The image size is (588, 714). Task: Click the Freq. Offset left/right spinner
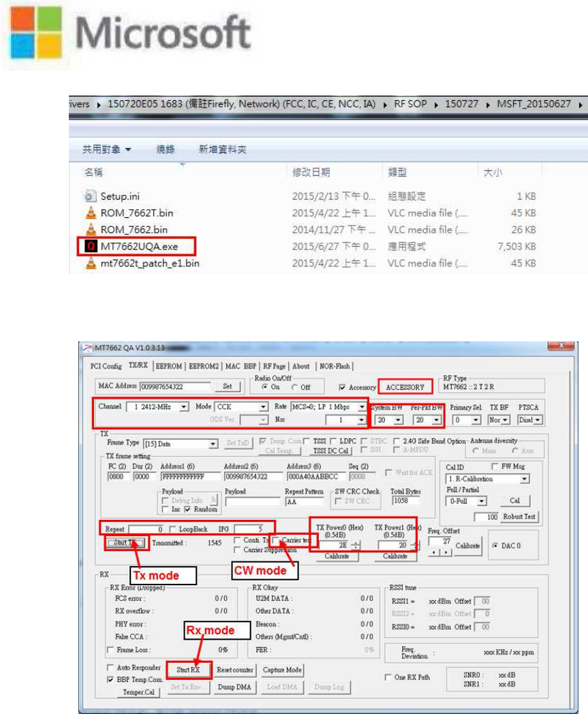click(440, 553)
